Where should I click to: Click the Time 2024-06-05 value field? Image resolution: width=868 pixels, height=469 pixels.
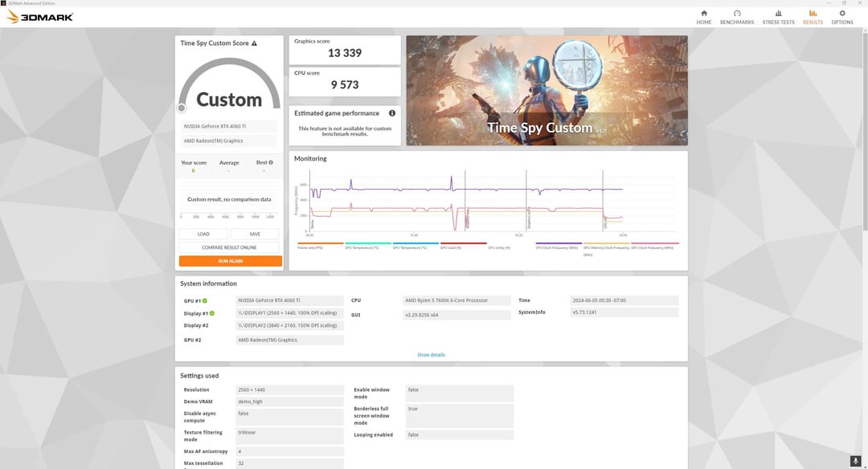coord(624,300)
